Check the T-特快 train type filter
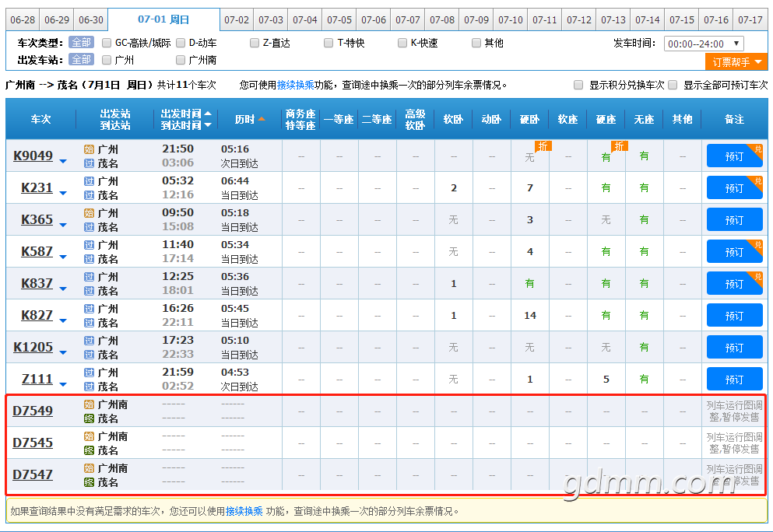 (329, 44)
